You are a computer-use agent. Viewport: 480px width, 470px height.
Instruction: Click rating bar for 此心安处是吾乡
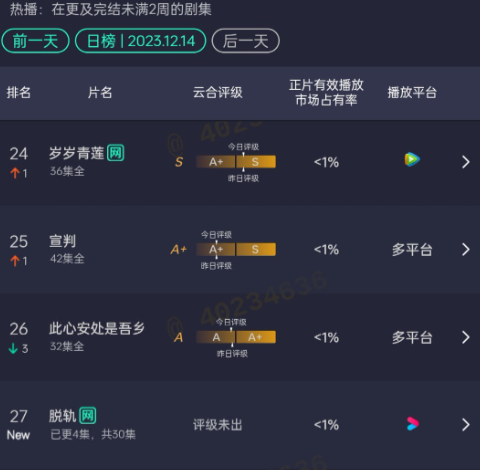pyautogui.click(x=236, y=337)
